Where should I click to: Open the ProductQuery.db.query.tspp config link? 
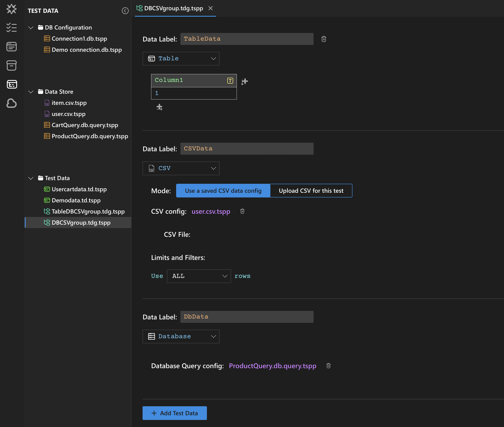coord(272,366)
